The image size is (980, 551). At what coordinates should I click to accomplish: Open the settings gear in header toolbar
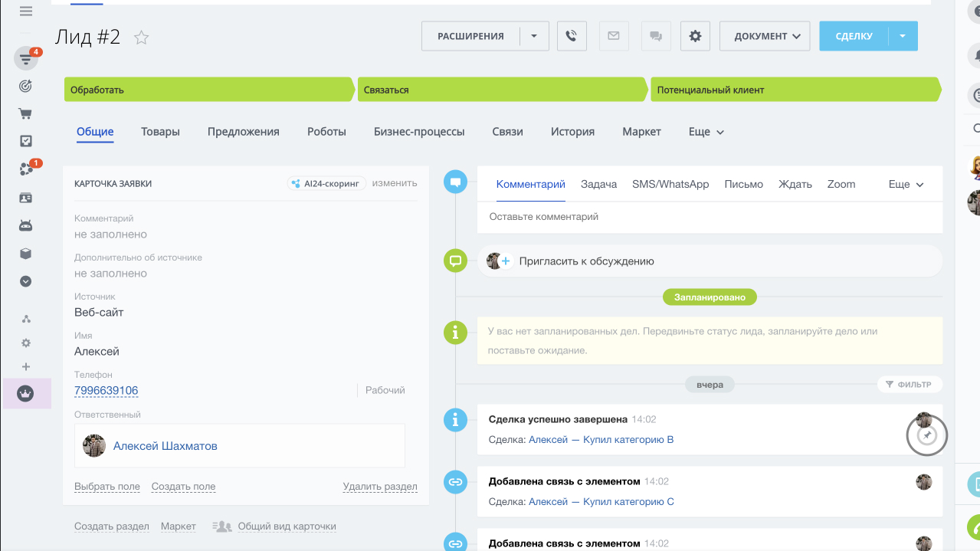pyautogui.click(x=695, y=36)
